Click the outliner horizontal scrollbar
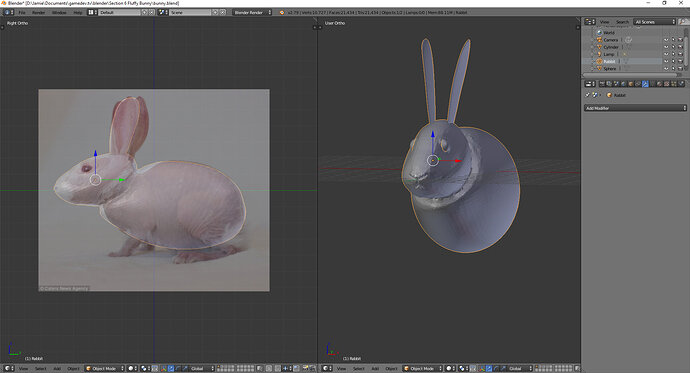The height and width of the screenshot is (373, 690). pyautogui.click(x=630, y=75)
